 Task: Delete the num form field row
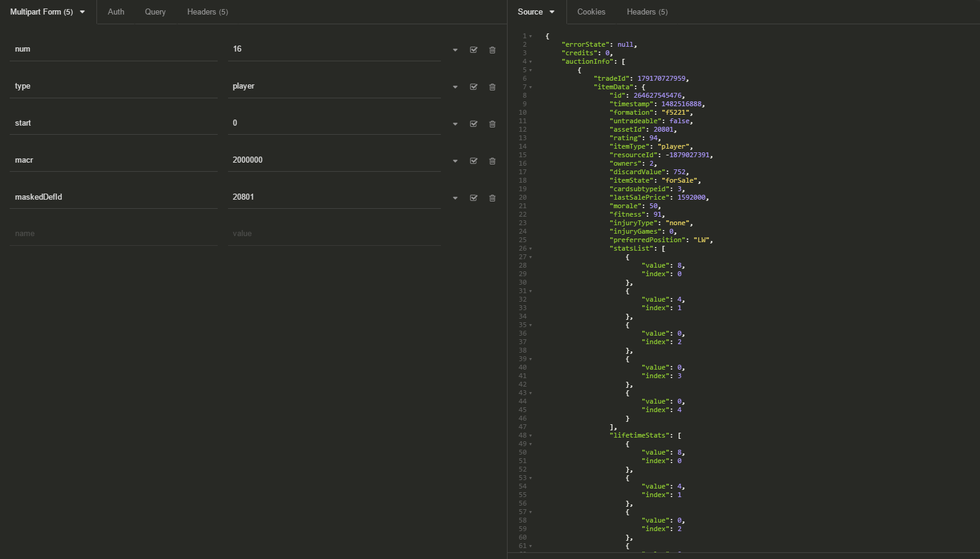[492, 50]
